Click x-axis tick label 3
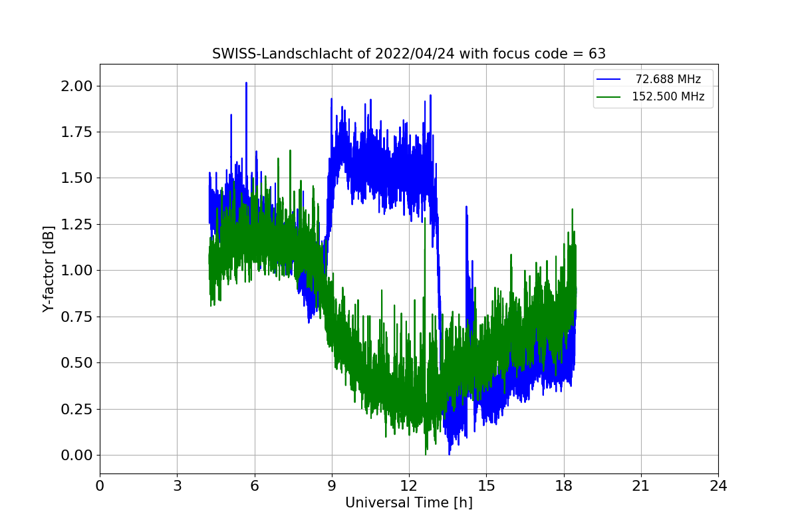The image size is (798, 532). coord(177,486)
